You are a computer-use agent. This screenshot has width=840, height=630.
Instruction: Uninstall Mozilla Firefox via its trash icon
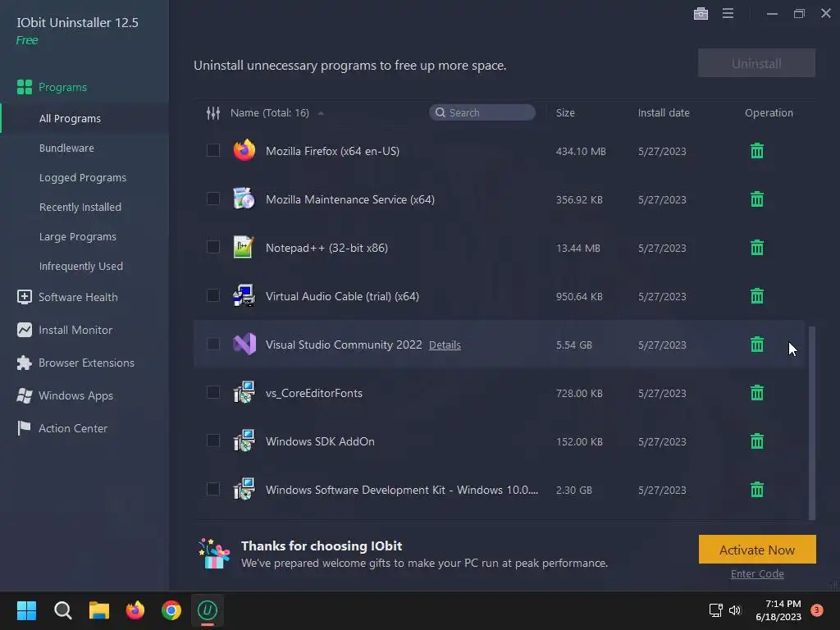click(756, 151)
